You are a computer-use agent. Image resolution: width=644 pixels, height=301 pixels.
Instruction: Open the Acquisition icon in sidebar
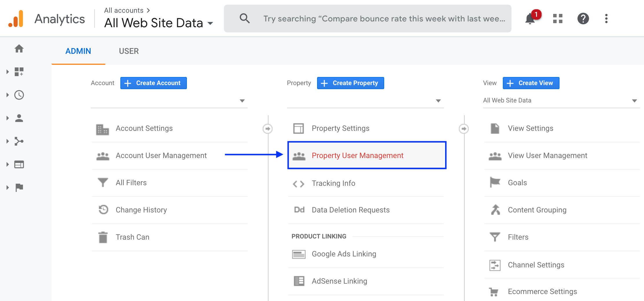(x=19, y=141)
